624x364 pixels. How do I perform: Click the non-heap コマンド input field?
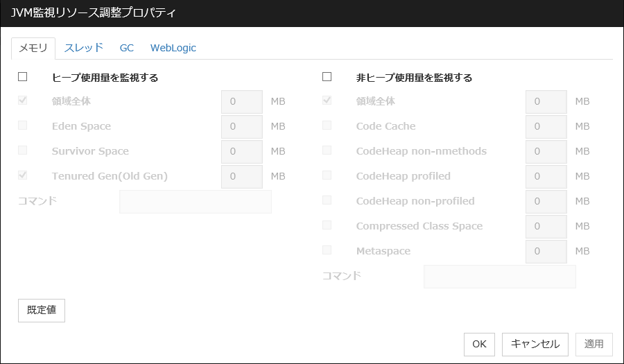tap(500, 276)
